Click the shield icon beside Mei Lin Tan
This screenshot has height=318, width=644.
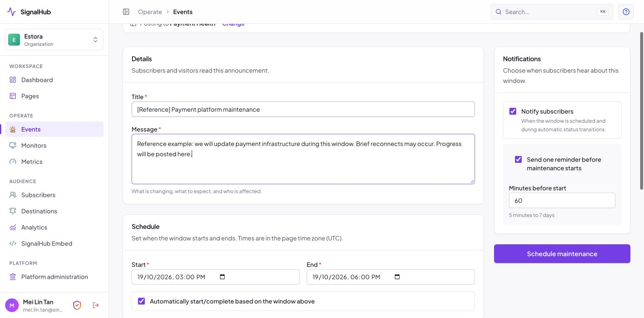[77, 305]
